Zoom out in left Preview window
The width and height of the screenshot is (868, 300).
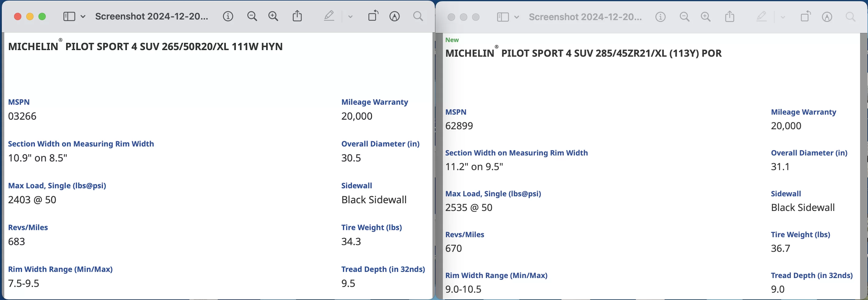[x=252, y=16]
